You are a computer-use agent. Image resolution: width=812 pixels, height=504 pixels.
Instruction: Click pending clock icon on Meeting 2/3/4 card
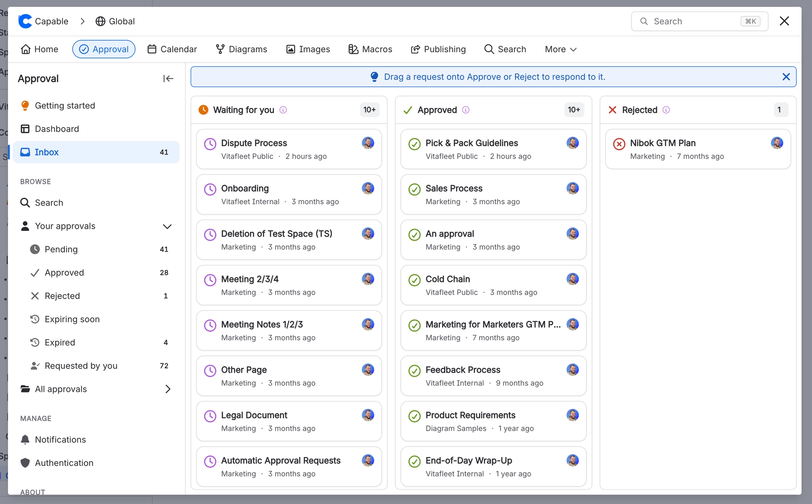coord(210,280)
